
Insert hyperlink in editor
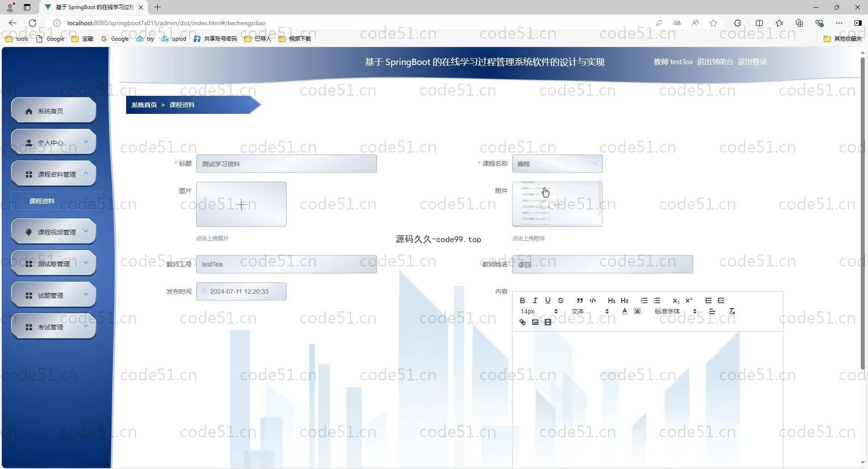522,322
